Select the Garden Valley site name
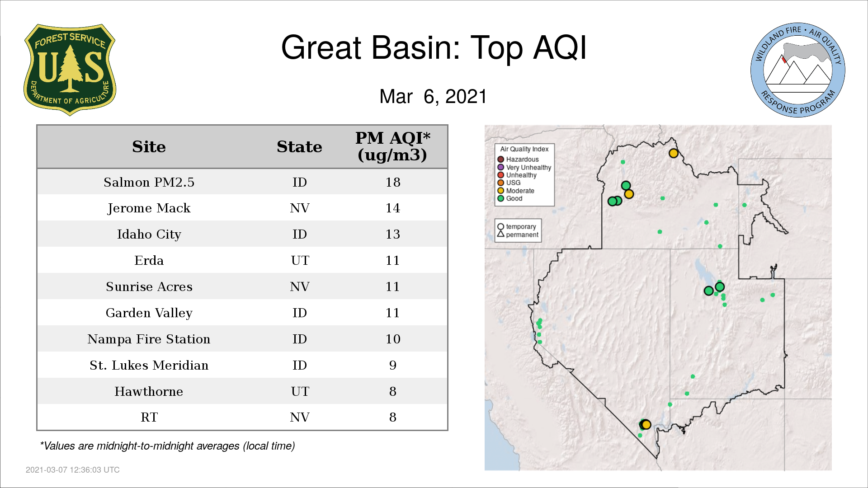Viewport: 868px width, 488px height. 149,313
